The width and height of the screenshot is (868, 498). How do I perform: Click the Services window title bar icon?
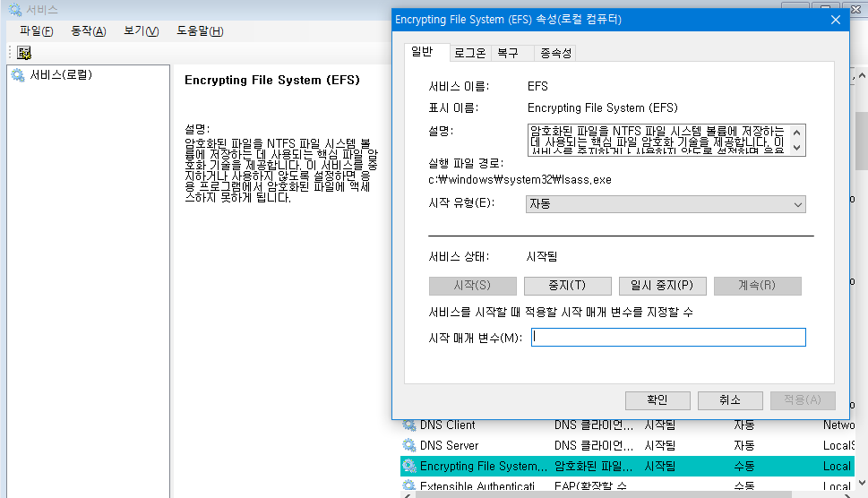(x=15, y=10)
